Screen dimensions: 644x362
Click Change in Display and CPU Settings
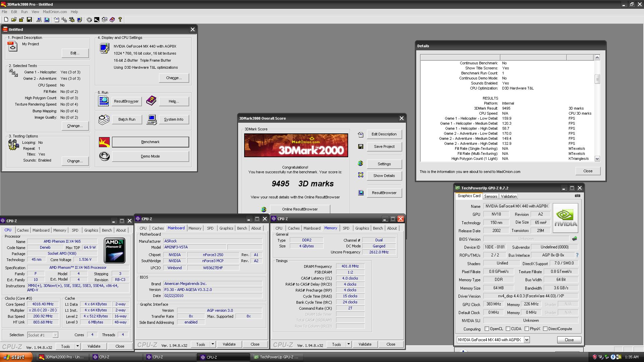pyautogui.click(x=174, y=78)
